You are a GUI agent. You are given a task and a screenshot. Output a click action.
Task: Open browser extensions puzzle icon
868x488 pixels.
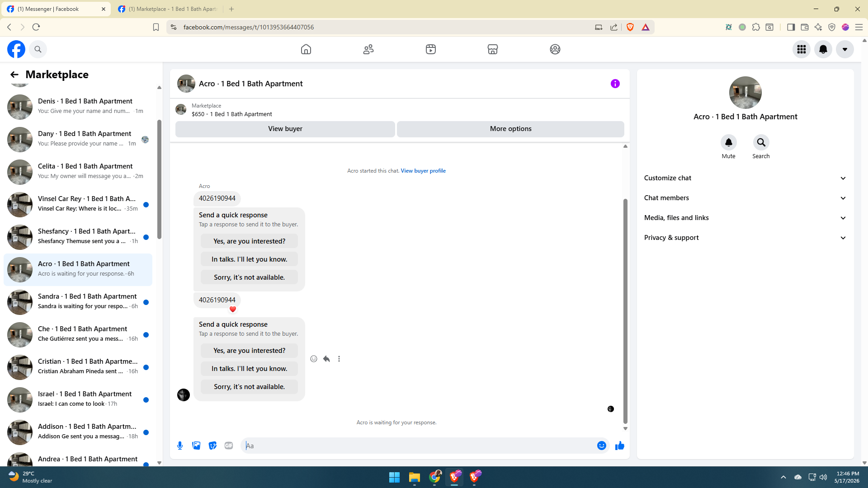pyautogui.click(x=756, y=27)
